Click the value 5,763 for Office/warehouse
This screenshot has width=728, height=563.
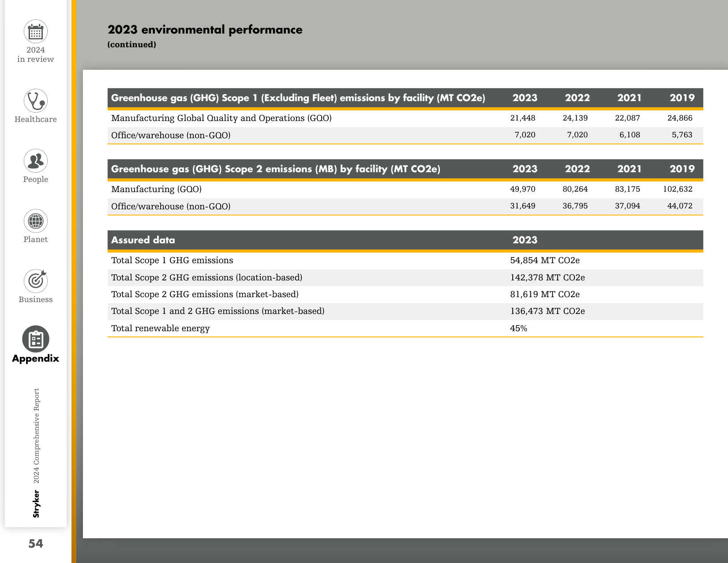pyautogui.click(x=682, y=135)
